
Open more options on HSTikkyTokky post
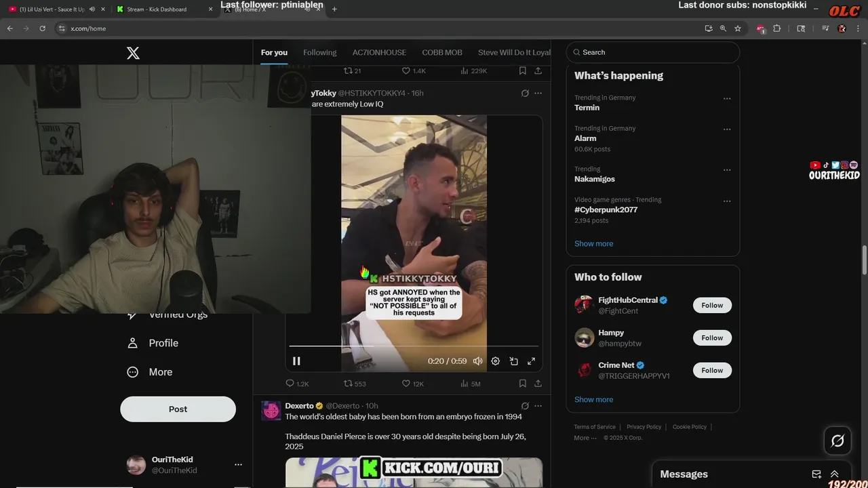coord(538,94)
